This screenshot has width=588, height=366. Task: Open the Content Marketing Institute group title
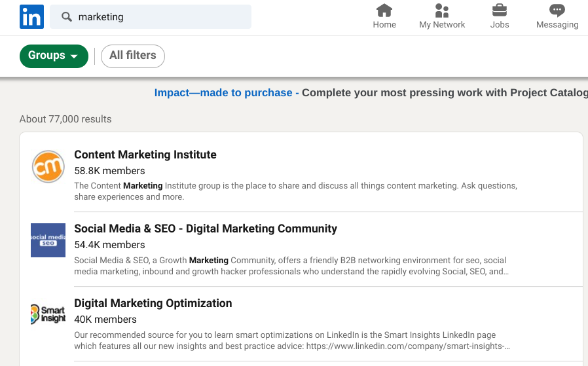tap(145, 155)
